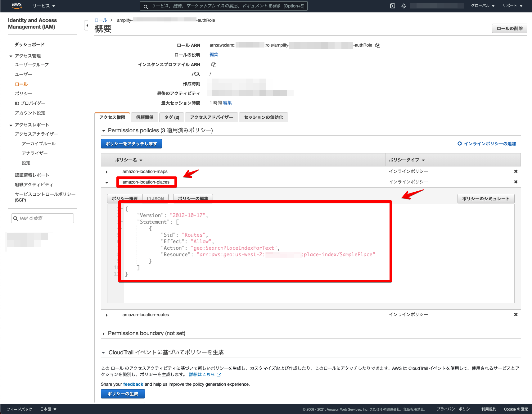Collapse the IAM sidebar with the arrow icon
The image size is (532, 414).
coord(87,25)
